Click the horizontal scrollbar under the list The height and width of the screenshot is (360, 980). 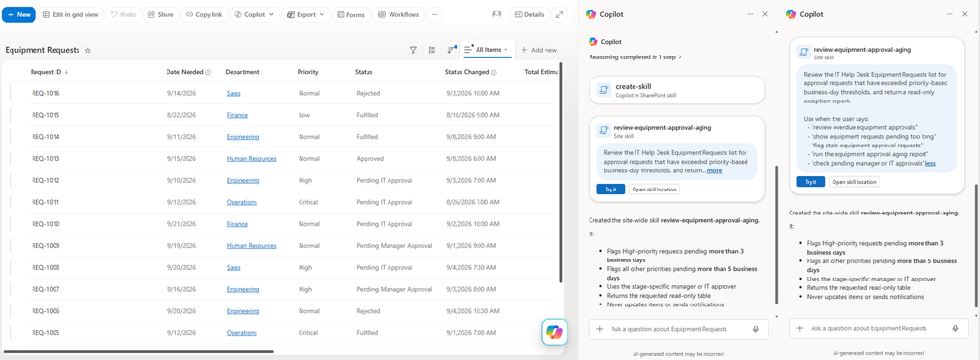pyautogui.click(x=139, y=352)
